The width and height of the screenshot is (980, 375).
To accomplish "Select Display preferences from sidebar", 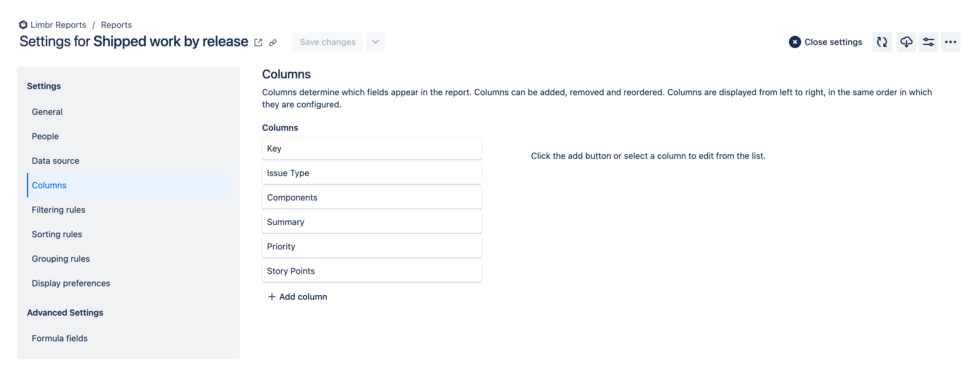I will [x=71, y=283].
